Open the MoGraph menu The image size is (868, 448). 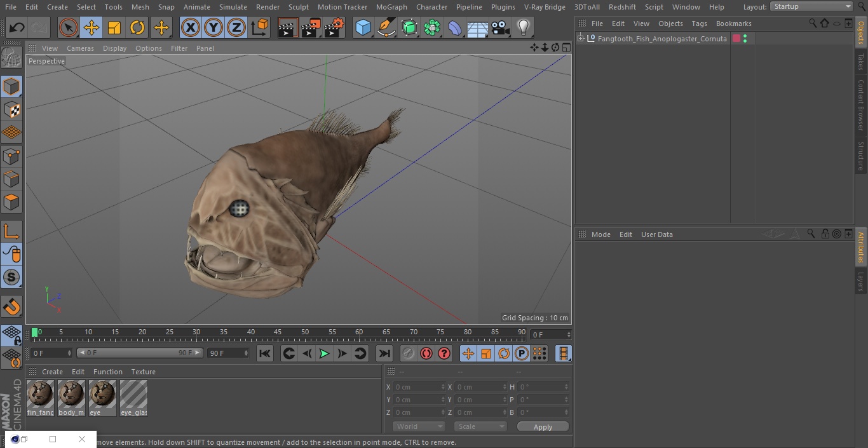(x=391, y=7)
